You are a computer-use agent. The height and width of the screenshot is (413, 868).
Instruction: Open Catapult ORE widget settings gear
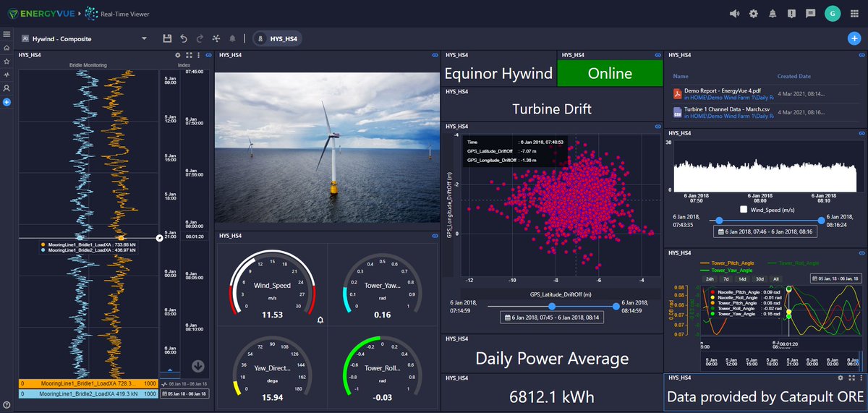click(840, 378)
